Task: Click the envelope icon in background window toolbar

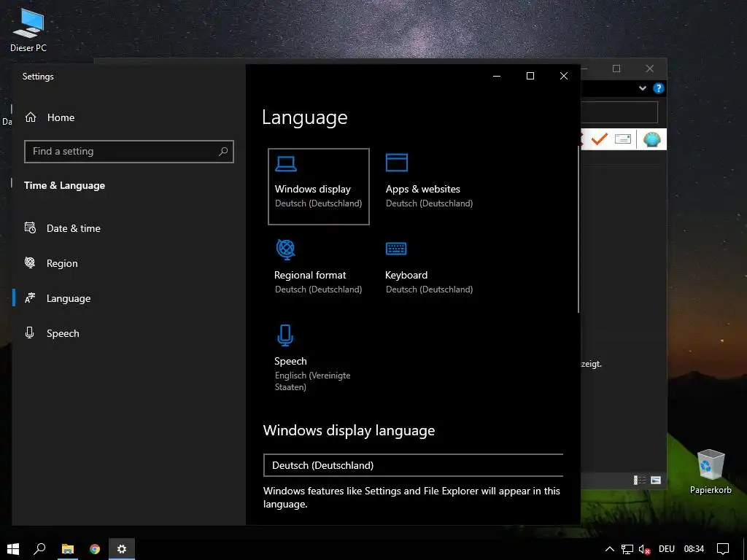Action: click(x=623, y=139)
